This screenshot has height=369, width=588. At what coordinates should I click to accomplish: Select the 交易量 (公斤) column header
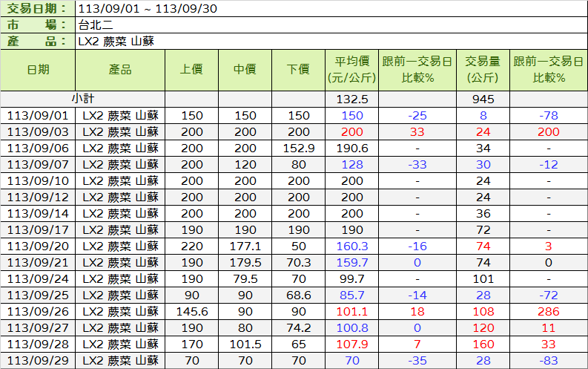483,70
